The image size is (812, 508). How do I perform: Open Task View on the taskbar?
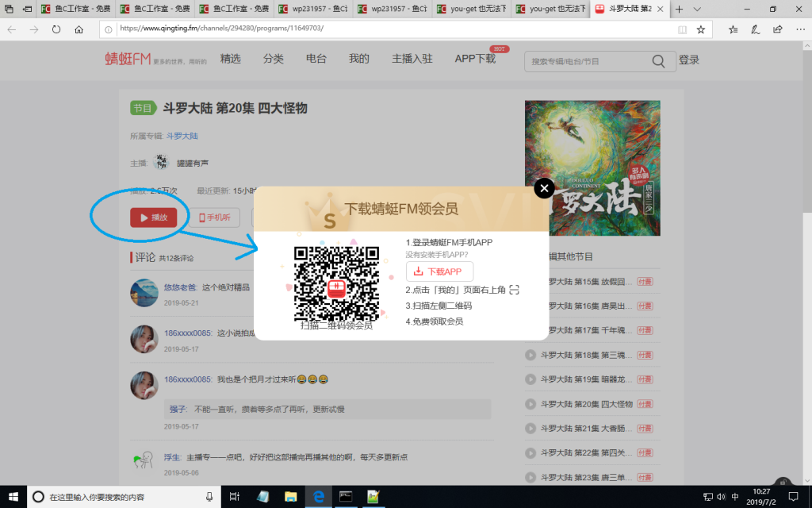235,497
